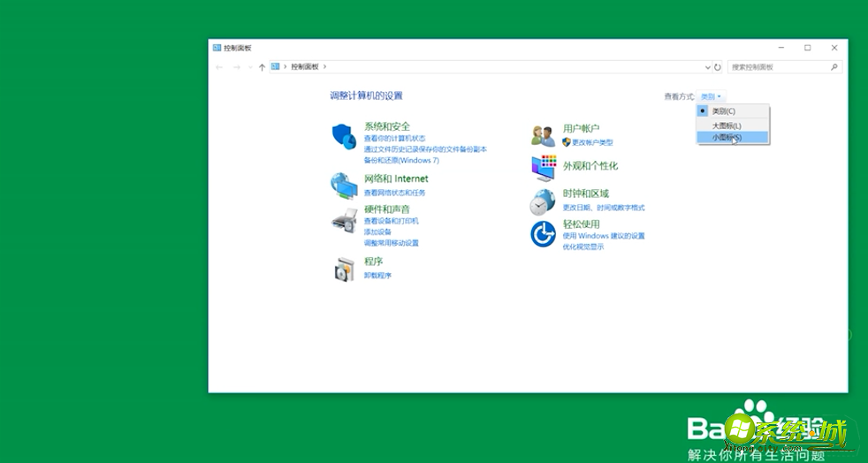Go back with the back arrow

[219, 67]
